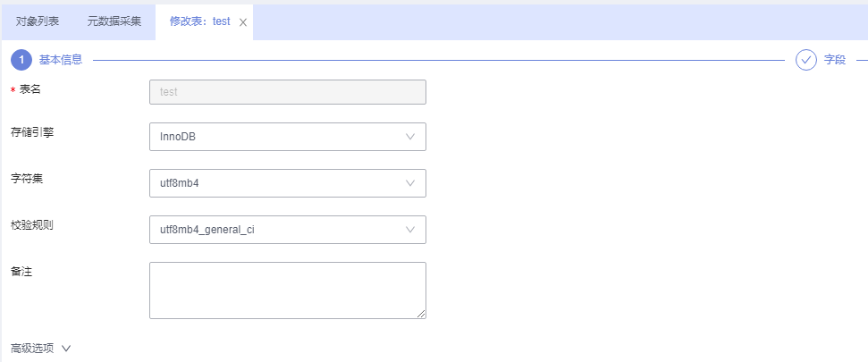This screenshot has width=868, height=362.
Task: Click the resize grip of 备注 box
Action: coord(421,314)
